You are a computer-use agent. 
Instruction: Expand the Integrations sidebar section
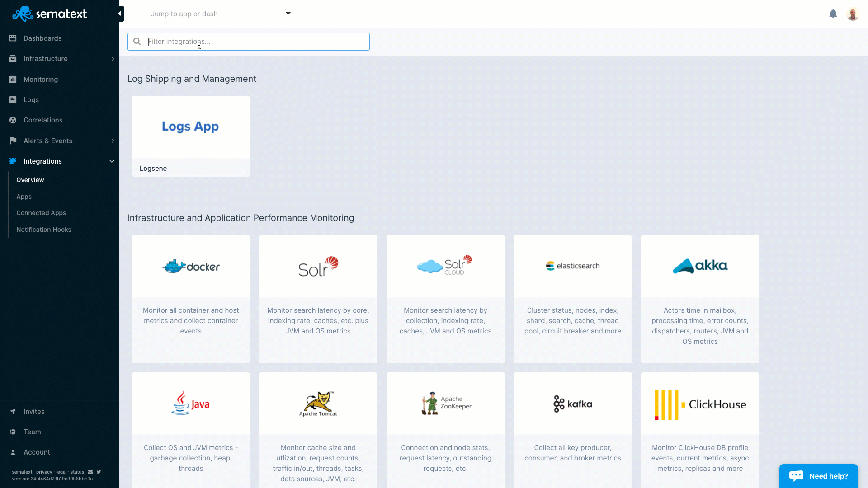pos(111,161)
